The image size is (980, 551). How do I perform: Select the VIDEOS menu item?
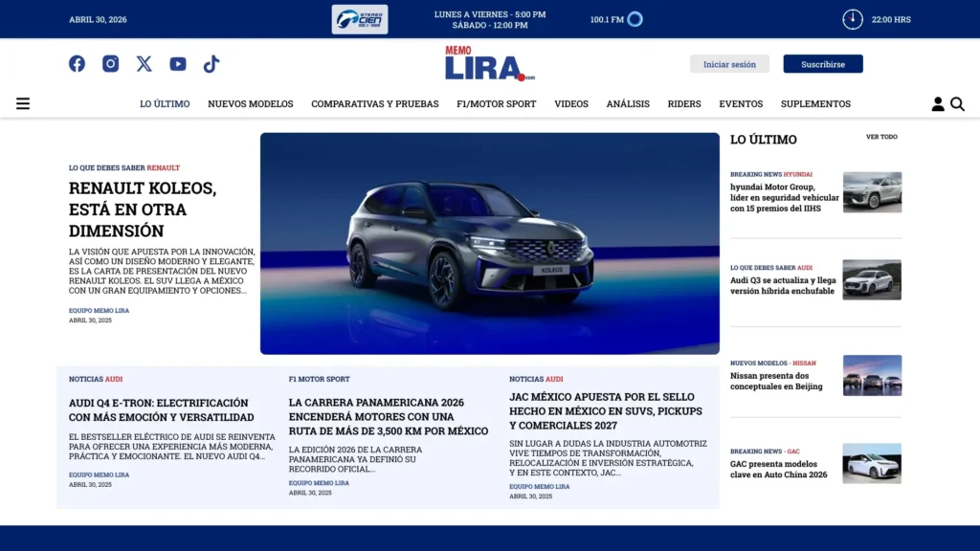click(x=571, y=103)
